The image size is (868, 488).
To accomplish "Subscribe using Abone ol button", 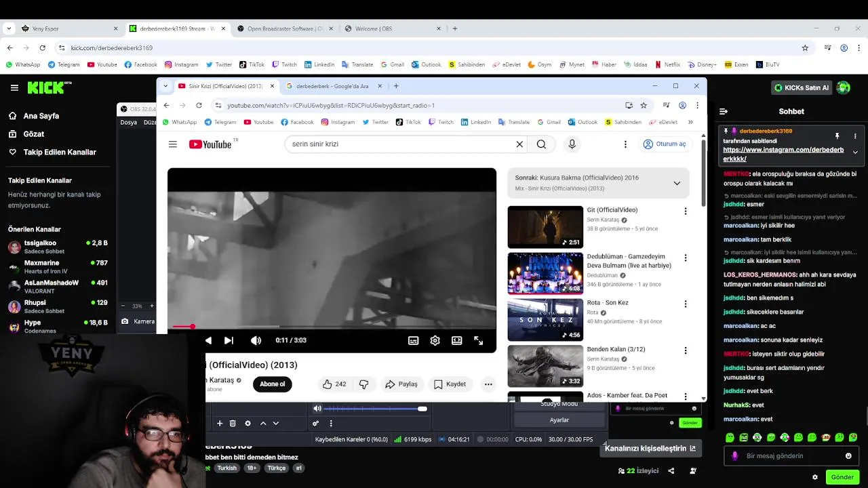I will coord(272,384).
